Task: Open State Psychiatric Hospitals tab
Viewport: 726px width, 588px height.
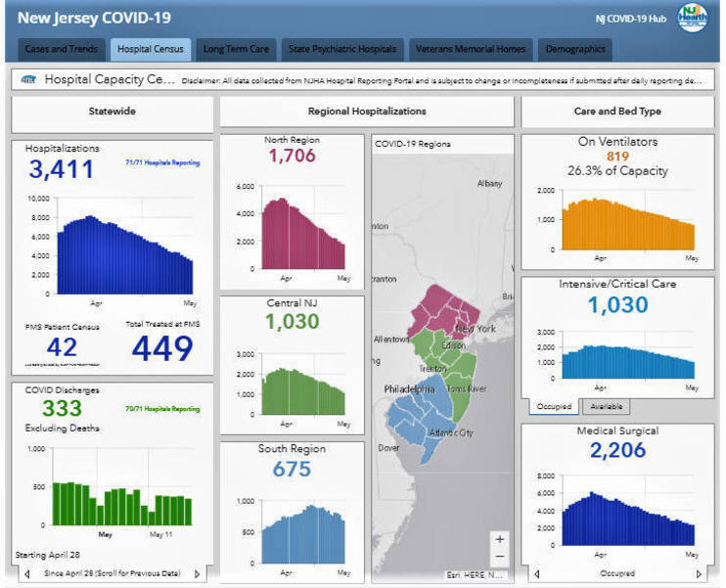Action: point(341,49)
